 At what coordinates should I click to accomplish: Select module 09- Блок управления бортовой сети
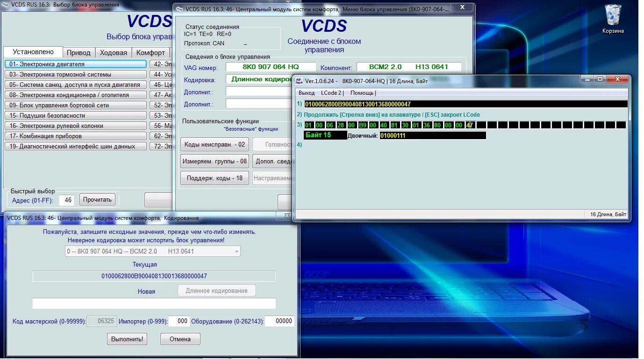(x=76, y=105)
